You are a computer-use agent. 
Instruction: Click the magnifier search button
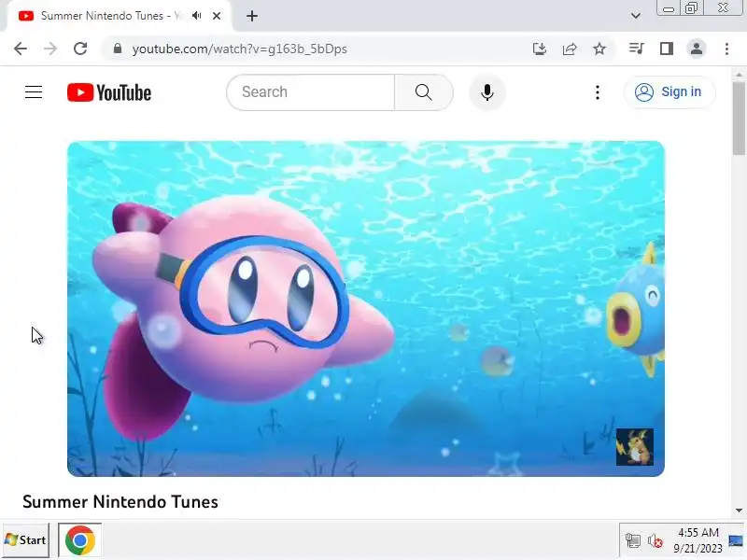click(424, 91)
